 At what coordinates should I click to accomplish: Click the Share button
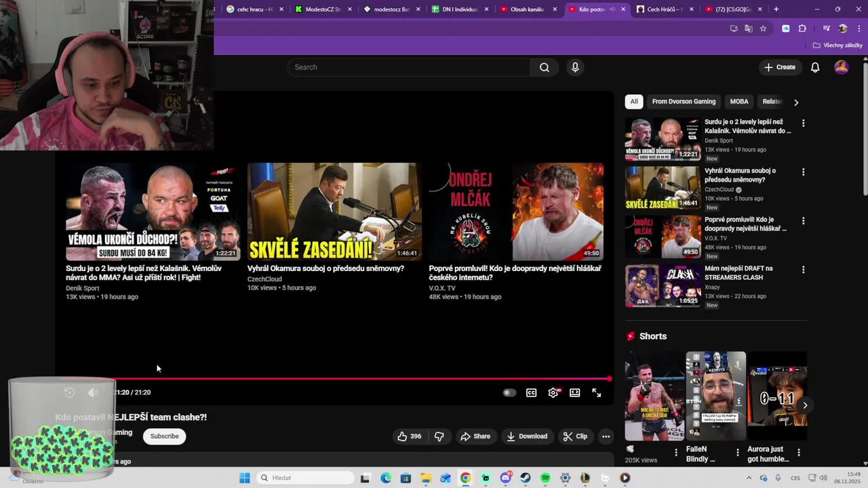coord(475,436)
